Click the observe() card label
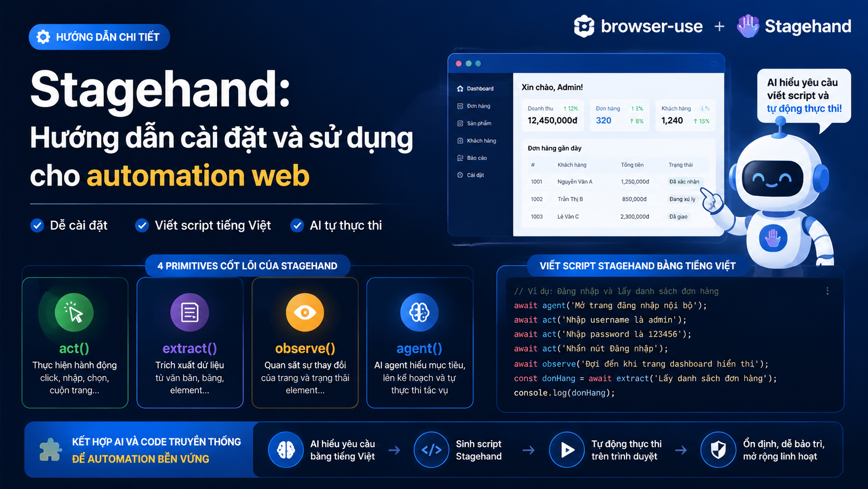The height and width of the screenshot is (489, 868). (305, 348)
